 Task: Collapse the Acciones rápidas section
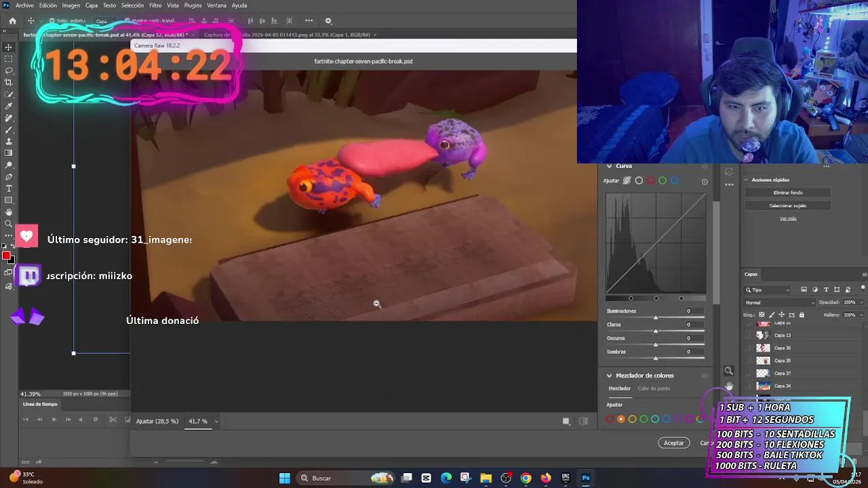point(747,180)
